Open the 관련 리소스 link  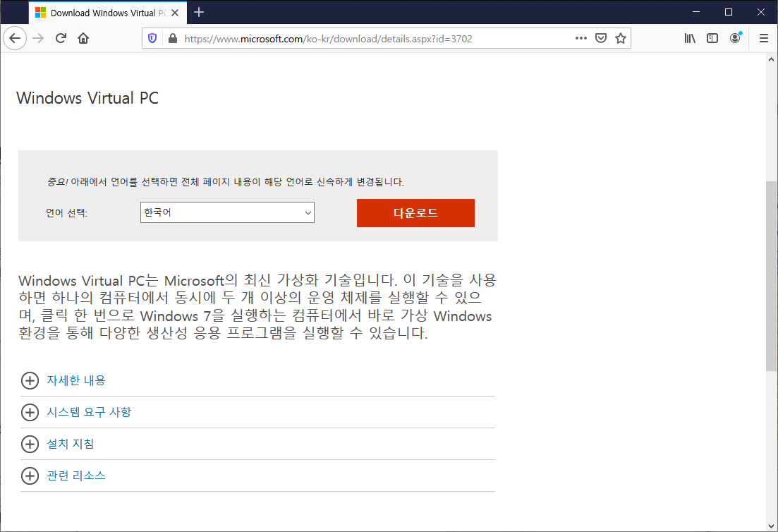point(76,476)
